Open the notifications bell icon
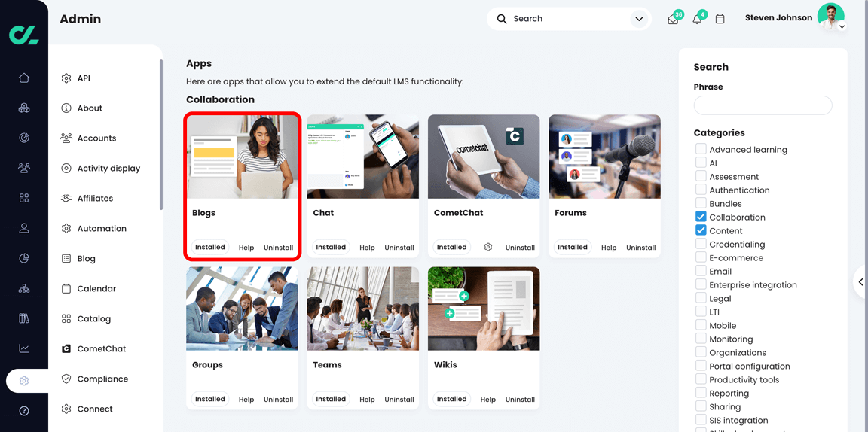 pos(697,20)
